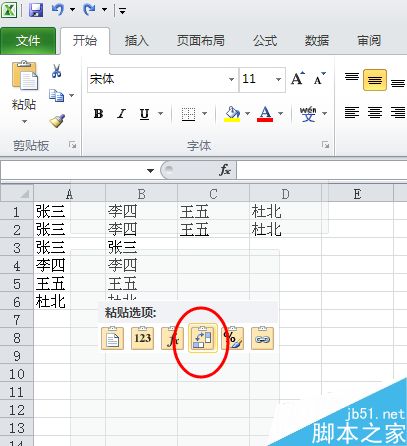Apply the yellow fill color bucket

(232, 114)
